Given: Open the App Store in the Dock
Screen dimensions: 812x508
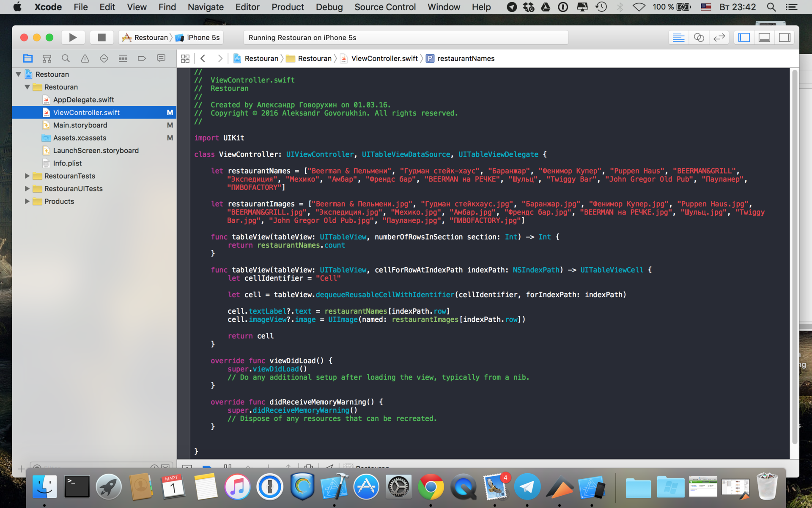Looking at the screenshot, I should point(366,487).
